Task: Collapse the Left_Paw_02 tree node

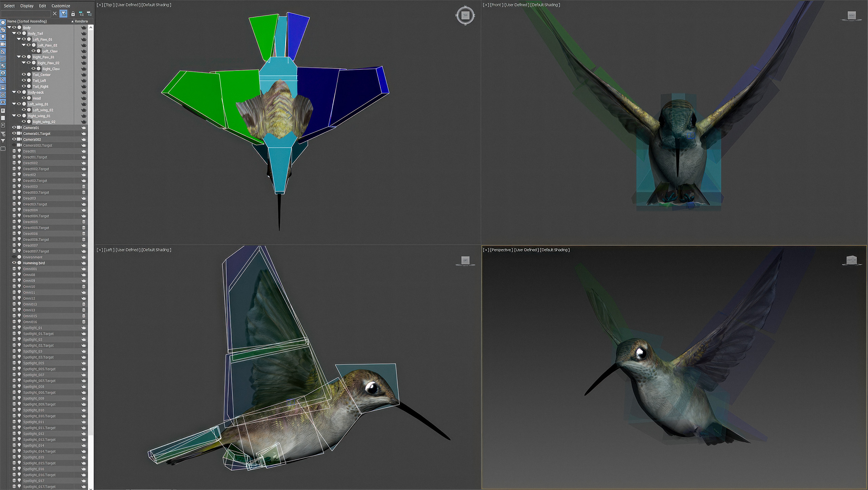Action: click(23, 45)
